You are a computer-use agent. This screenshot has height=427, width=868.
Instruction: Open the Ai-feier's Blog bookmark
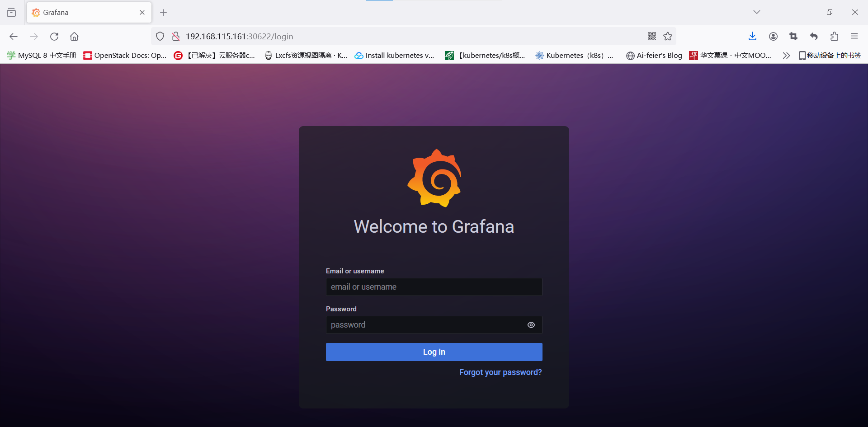click(x=654, y=56)
